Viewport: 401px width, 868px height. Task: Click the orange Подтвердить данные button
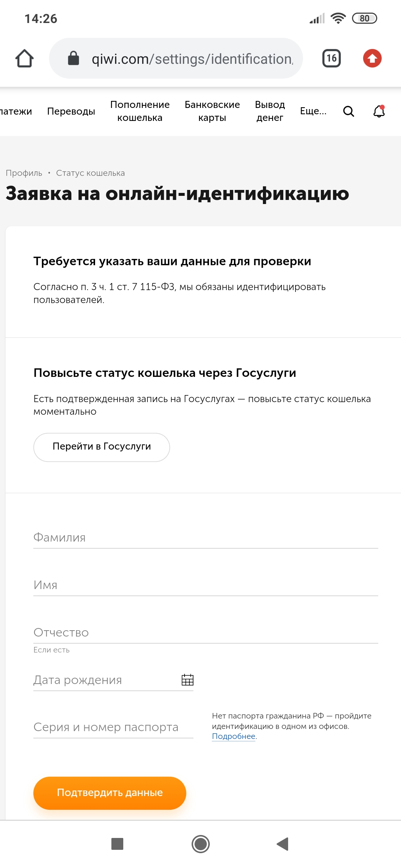tap(110, 793)
